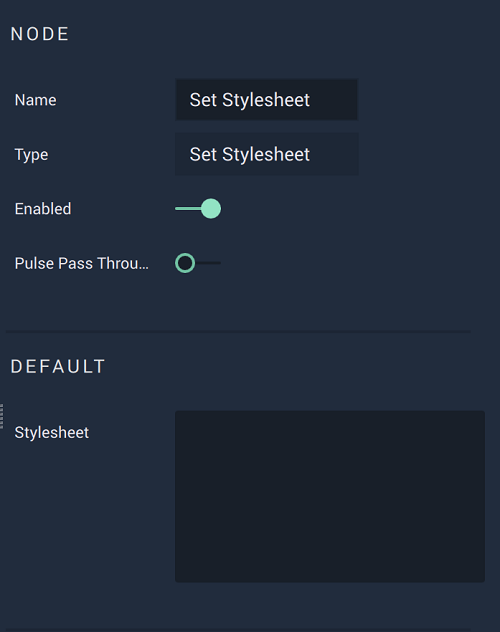Click the Name attribute label
500x632 pixels.
(x=35, y=100)
